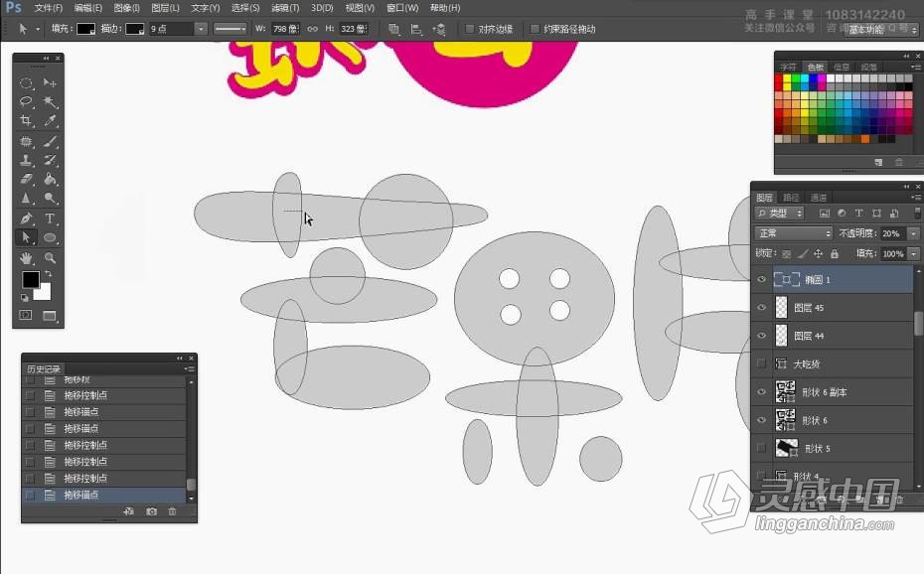Click the foreground color swatch
This screenshot has width=924, height=574.
31,280
